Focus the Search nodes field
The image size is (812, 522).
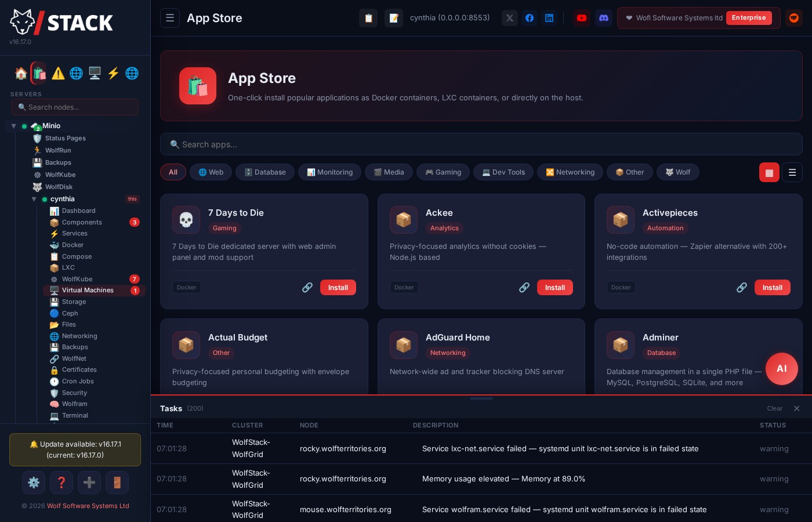tap(75, 107)
